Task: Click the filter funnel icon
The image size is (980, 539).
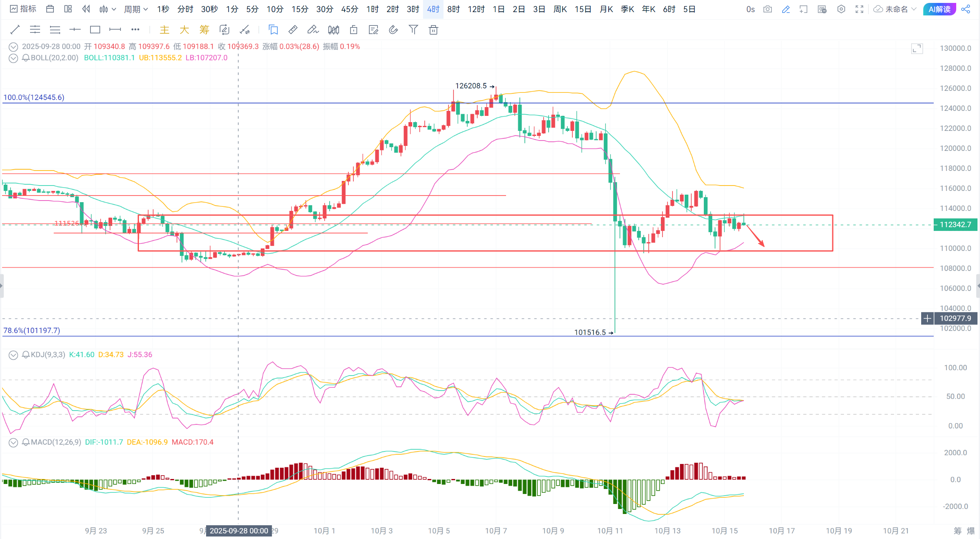Action: click(413, 30)
